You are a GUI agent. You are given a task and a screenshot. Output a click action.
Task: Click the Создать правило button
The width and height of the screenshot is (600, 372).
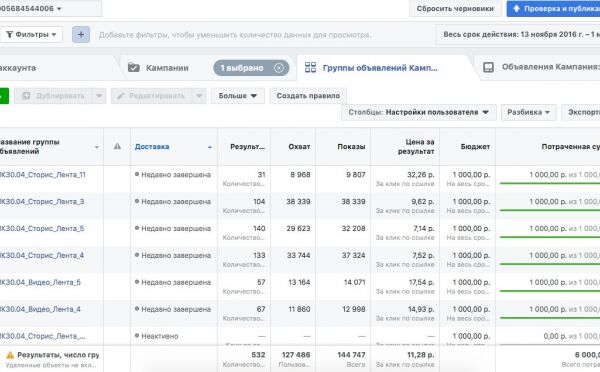click(x=308, y=96)
